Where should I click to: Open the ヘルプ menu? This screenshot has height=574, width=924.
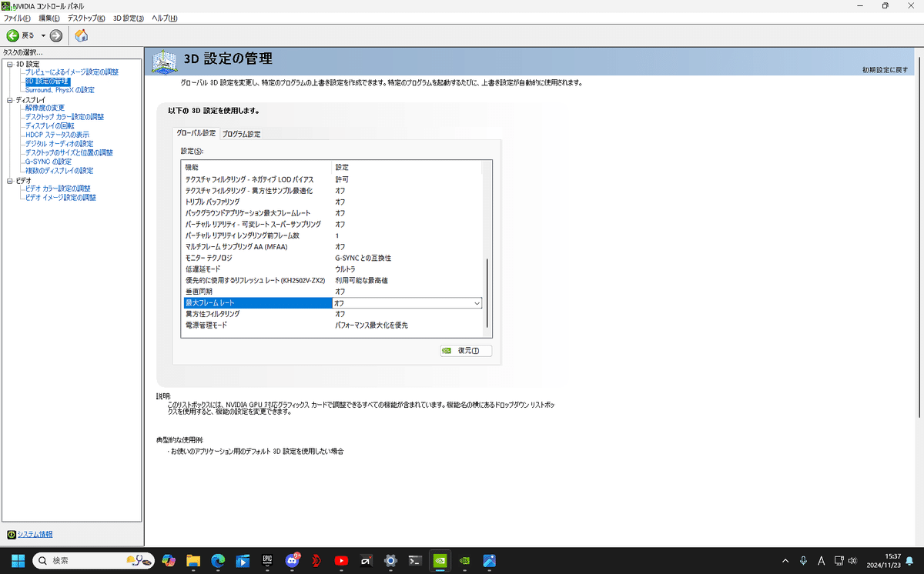click(x=164, y=18)
